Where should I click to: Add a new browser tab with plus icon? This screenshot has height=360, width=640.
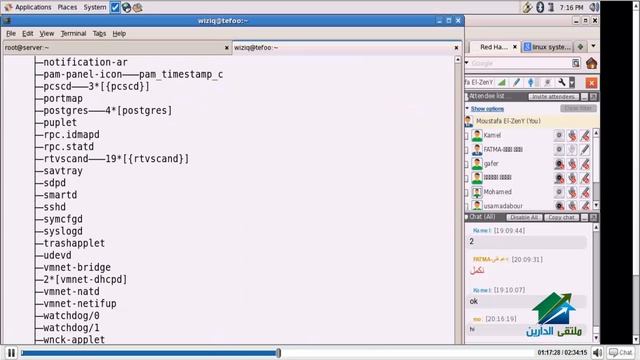pyautogui.click(x=580, y=47)
